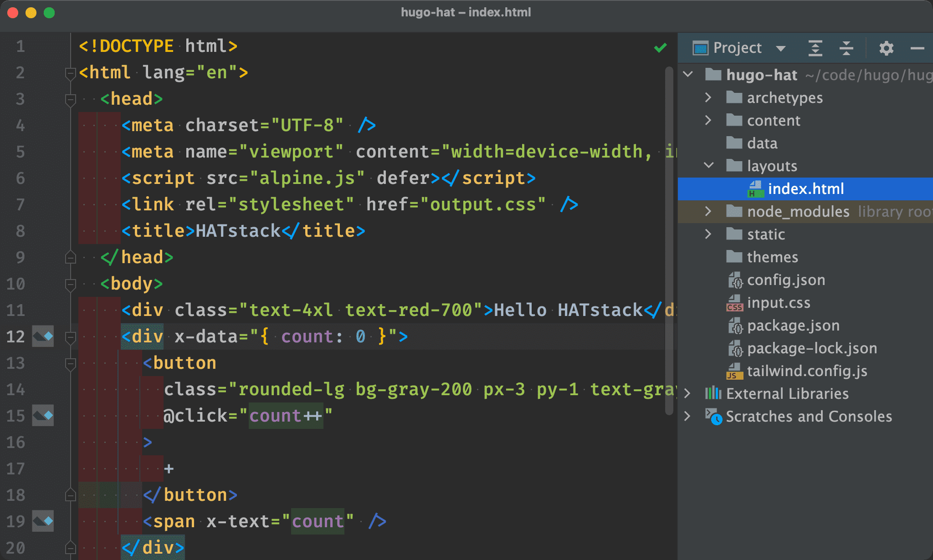Click the package-lock.json file icon
Screen dimensions: 933x560
click(x=735, y=348)
